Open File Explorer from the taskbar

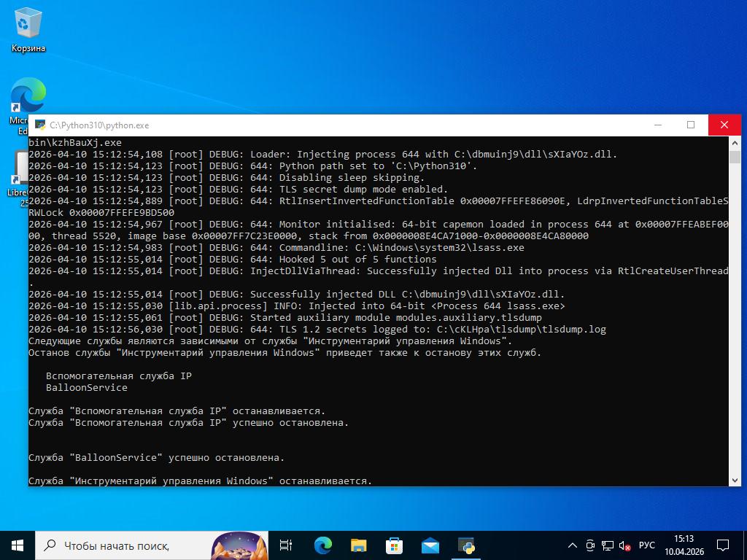click(x=358, y=545)
